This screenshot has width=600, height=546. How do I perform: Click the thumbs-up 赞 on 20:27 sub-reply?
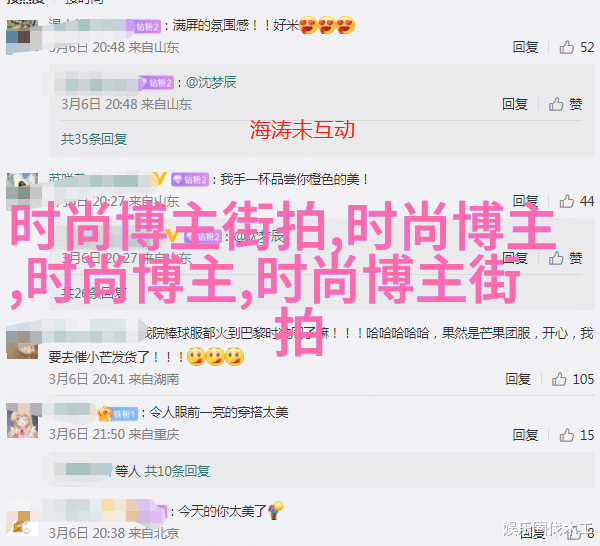point(565,259)
